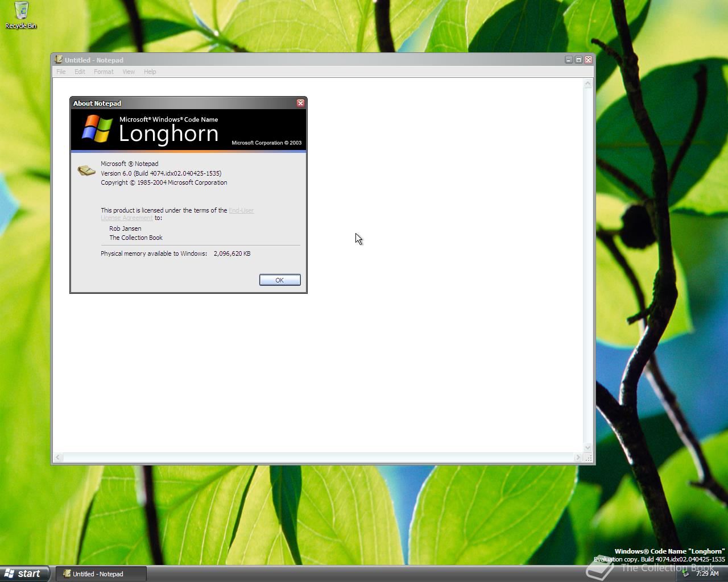The height and width of the screenshot is (582, 728).
Task: Open the View menu in Notepad
Action: (x=129, y=72)
